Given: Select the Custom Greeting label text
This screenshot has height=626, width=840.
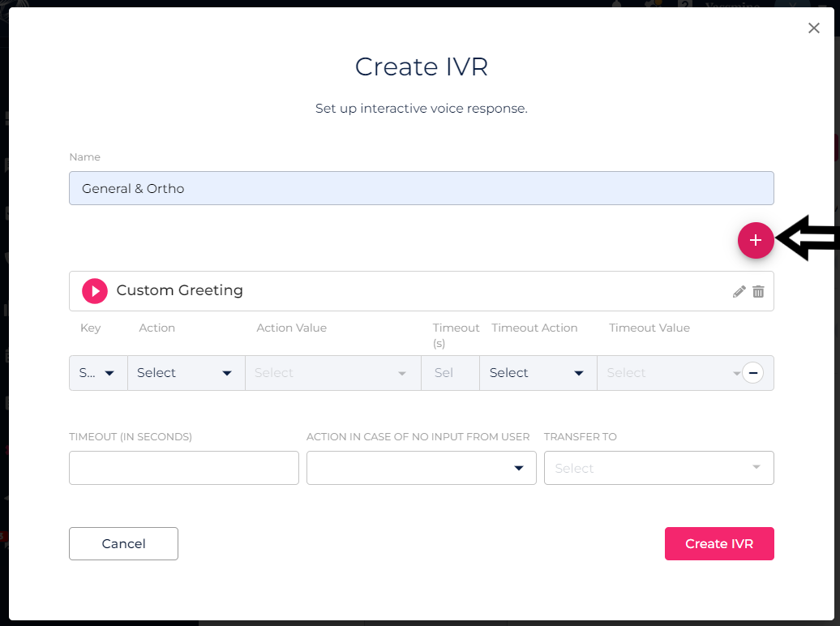Looking at the screenshot, I should [179, 290].
